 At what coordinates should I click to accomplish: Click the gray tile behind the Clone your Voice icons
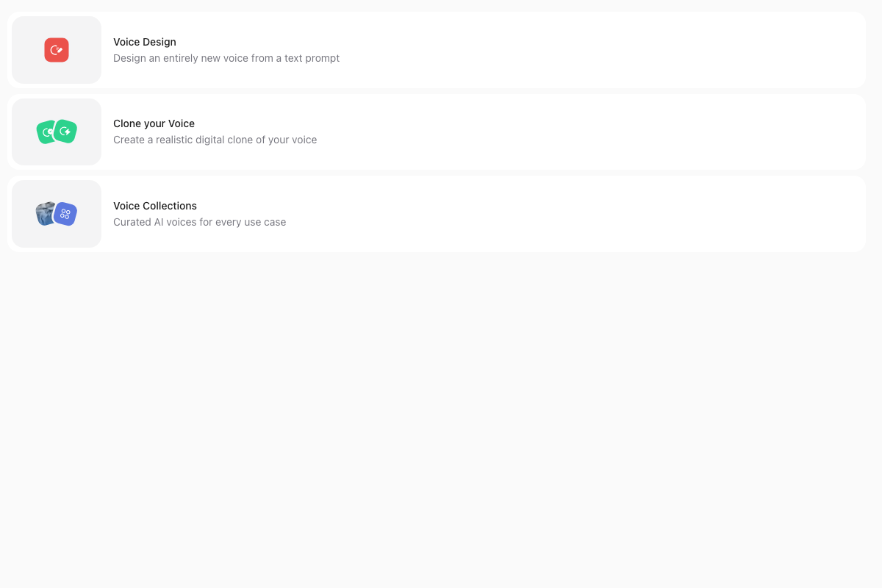[57, 132]
